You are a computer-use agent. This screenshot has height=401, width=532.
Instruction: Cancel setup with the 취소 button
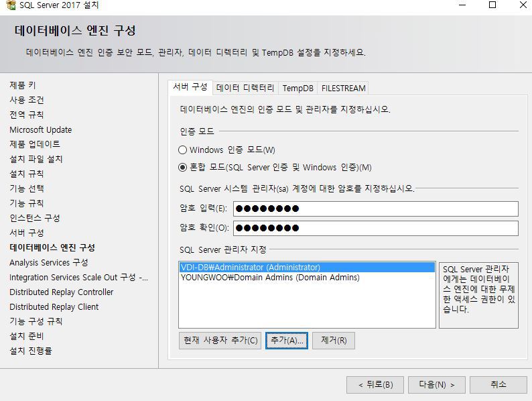tap(498, 385)
